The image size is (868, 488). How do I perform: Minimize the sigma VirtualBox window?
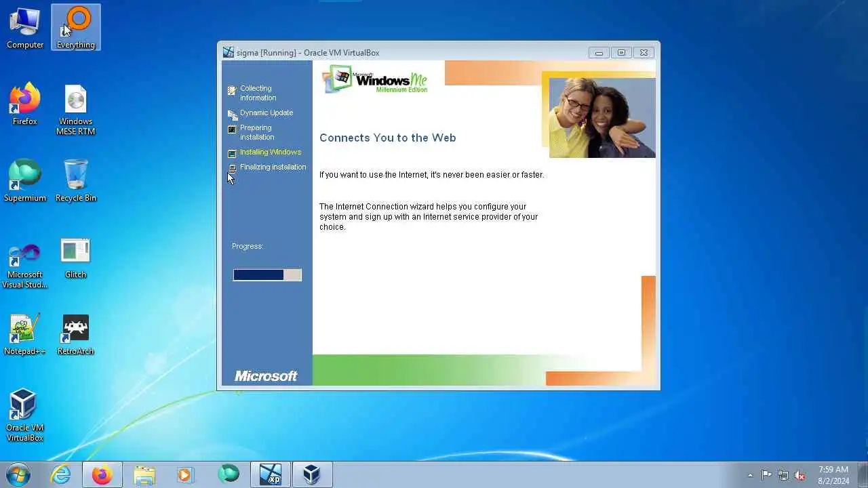coord(599,52)
